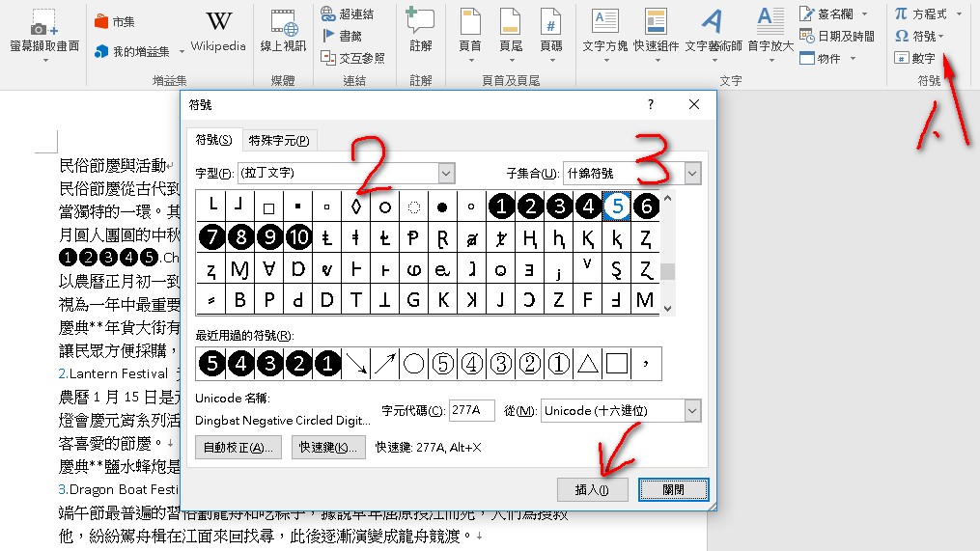Open the Drop Cap tool
980x551 pixels.
pos(770,31)
